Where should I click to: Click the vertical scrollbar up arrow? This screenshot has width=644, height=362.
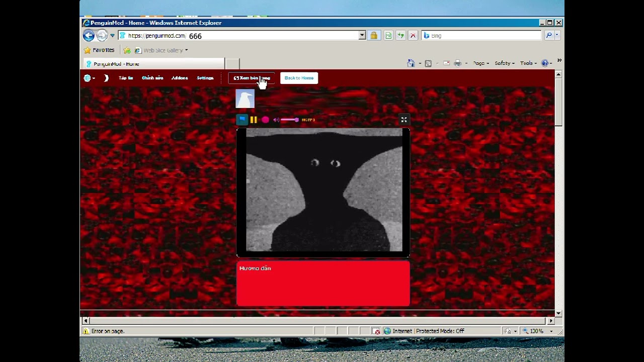[558, 74]
